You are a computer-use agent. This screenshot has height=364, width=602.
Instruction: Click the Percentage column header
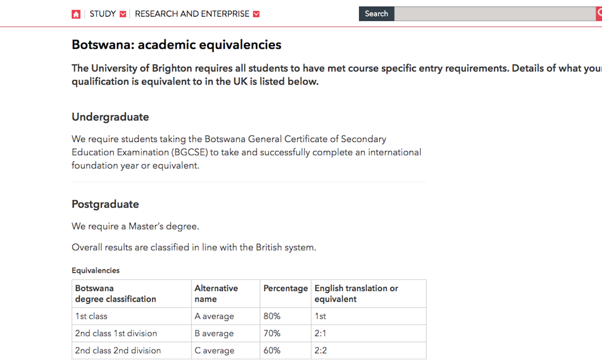pos(285,289)
